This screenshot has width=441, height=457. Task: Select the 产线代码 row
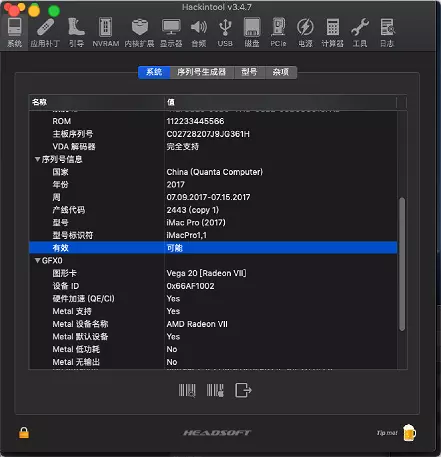[x=213, y=210]
